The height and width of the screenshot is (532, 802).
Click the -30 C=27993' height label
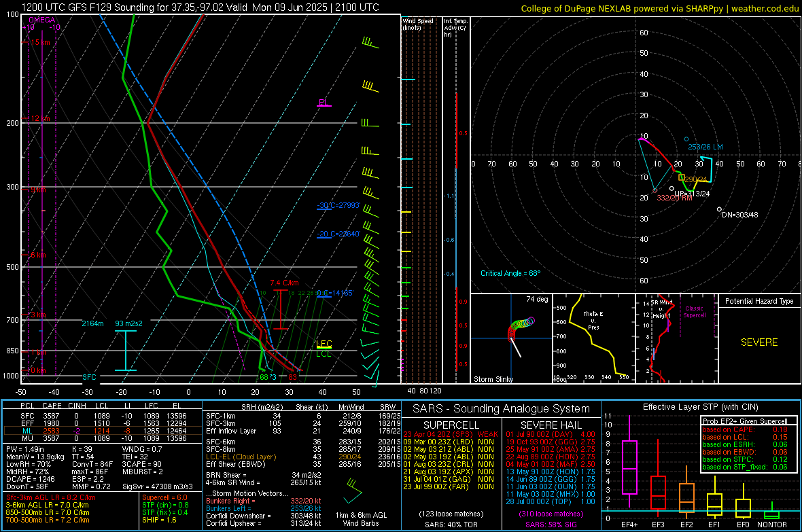[338, 205]
